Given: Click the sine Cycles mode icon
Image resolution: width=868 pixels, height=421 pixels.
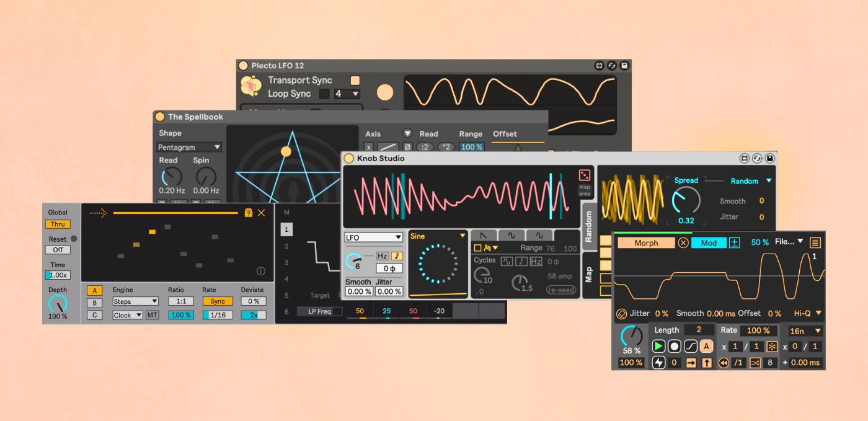Looking at the screenshot, I should [507, 261].
